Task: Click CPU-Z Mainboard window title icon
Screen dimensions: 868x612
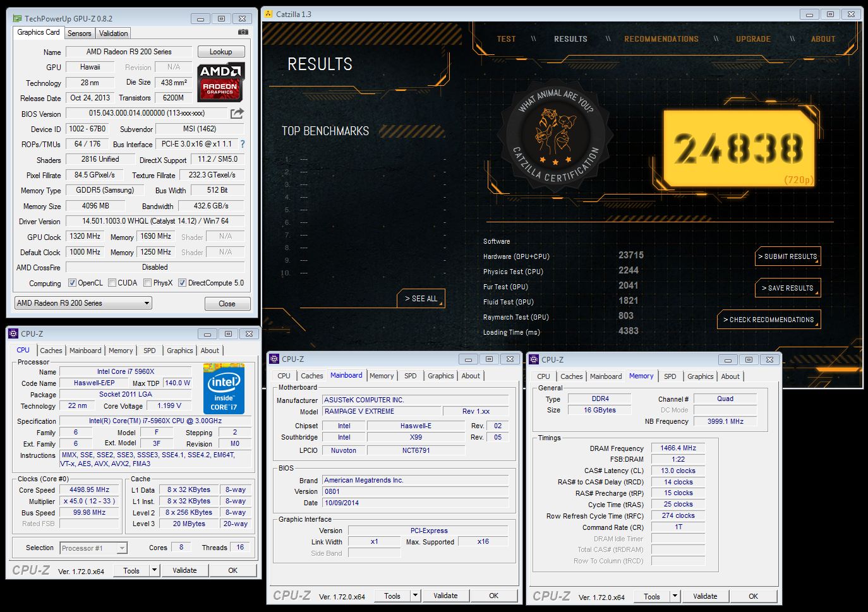Action: click(x=274, y=359)
